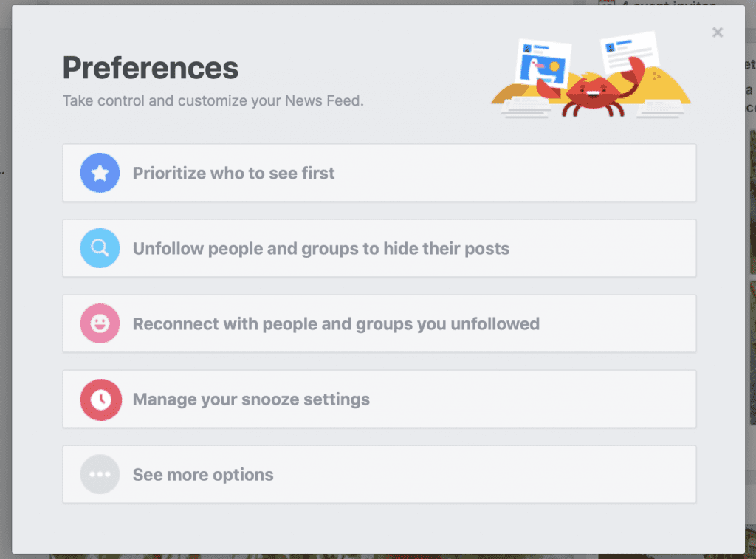Click the pink smiley face Reconnect icon
The height and width of the screenshot is (559, 756).
coord(100,323)
